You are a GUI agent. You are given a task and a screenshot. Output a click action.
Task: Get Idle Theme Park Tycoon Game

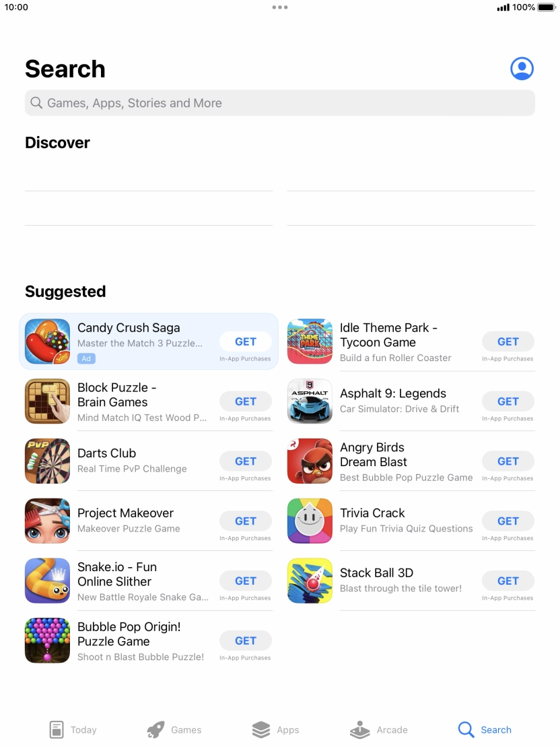508,342
